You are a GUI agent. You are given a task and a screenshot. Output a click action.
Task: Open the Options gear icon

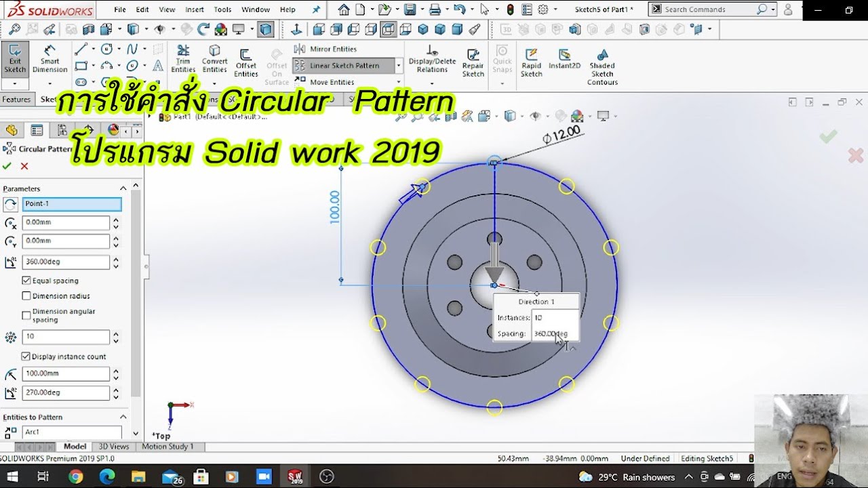point(542,9)
